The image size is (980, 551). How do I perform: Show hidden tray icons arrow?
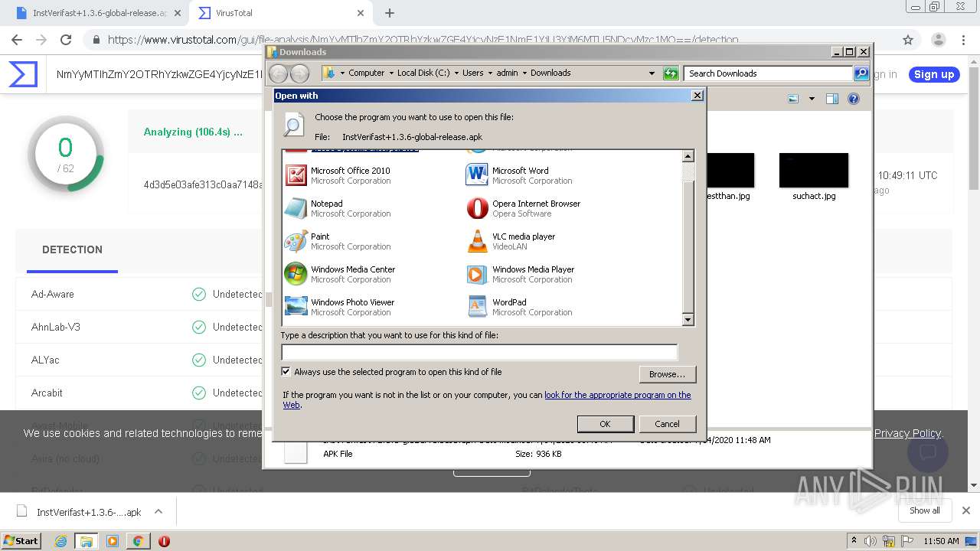click(854, 541)
